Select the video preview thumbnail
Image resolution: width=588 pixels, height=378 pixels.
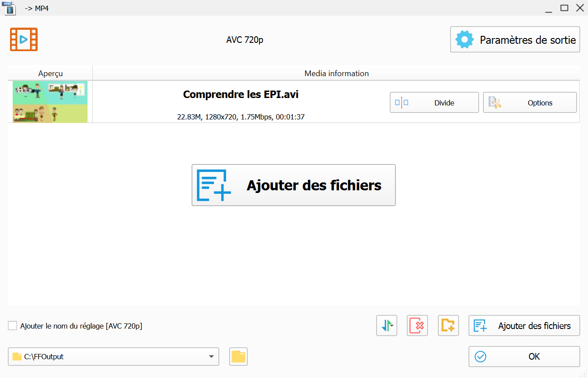[x=50, y=101]
